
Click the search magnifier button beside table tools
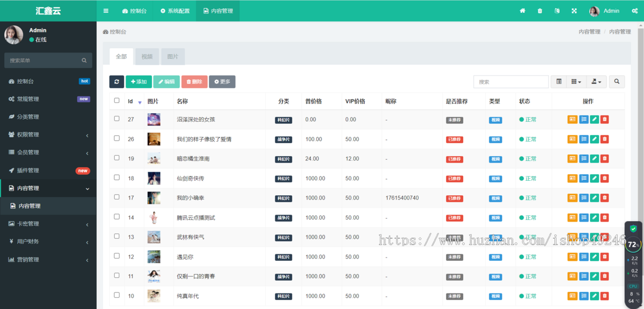[x=617, y=82]
